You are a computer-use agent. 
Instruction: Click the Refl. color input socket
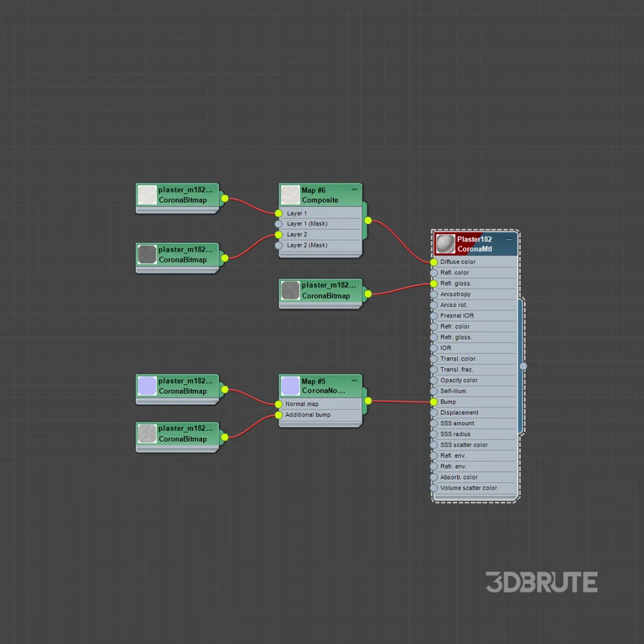click(434, 273)
